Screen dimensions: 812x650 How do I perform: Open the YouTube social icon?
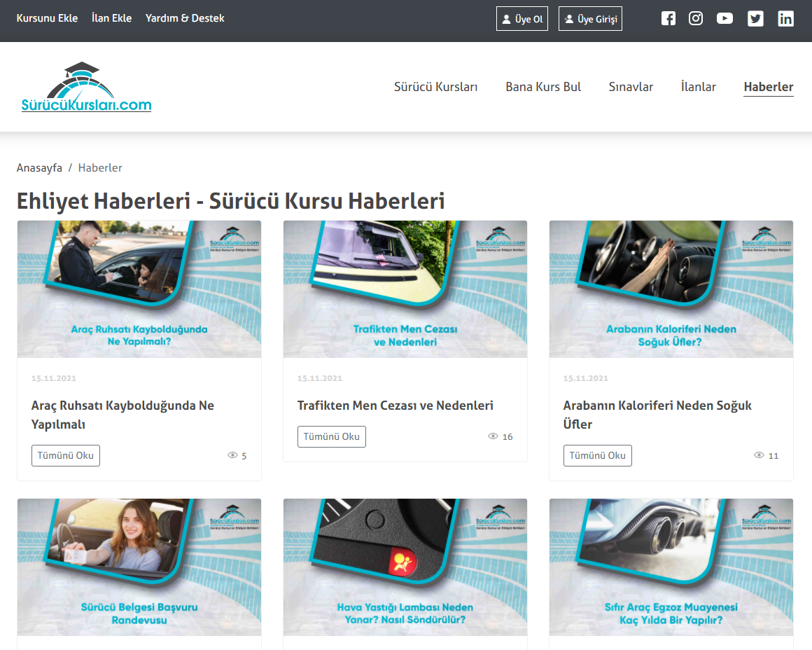coord(724,19)
